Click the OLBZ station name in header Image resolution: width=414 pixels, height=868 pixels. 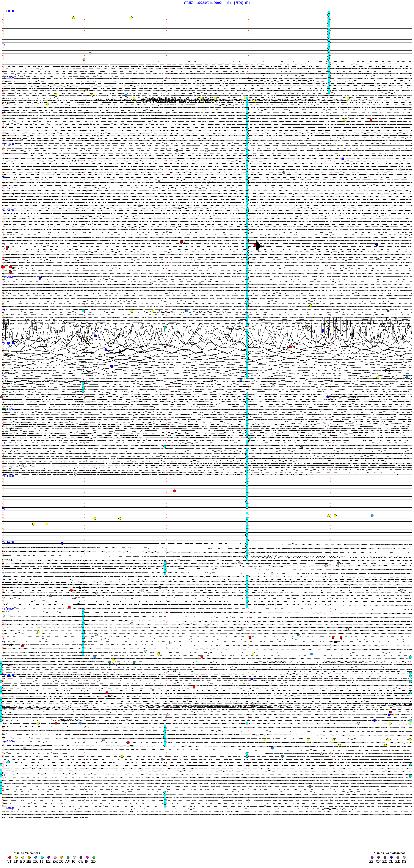(x=188, y=3)
